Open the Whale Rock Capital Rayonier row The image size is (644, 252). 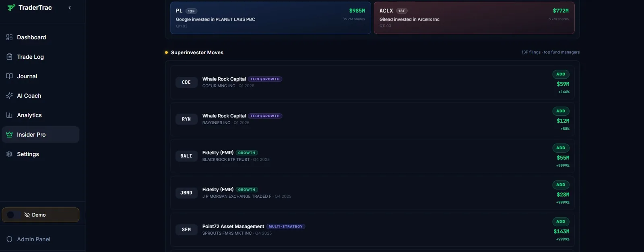(372, 119)
